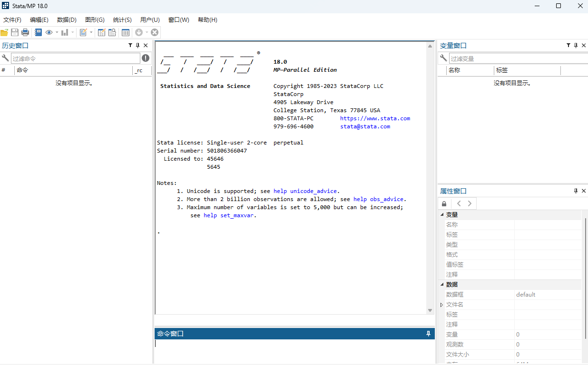Screen dimensions: 588x366
Task: Open the 统计(S) menu
Action: [x=122, y=20]
